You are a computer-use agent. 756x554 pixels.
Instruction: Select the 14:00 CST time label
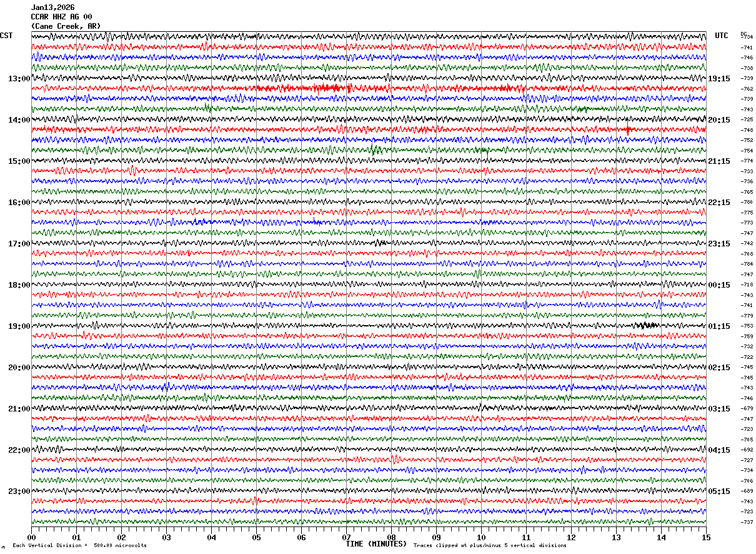click(x=19, y=120)
